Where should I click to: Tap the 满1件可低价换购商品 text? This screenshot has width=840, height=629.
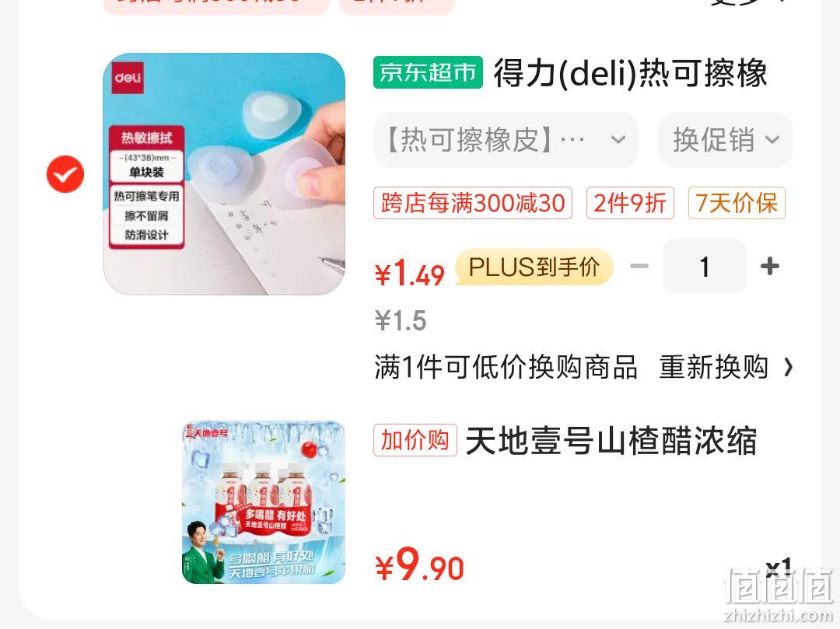click(506, 367)
